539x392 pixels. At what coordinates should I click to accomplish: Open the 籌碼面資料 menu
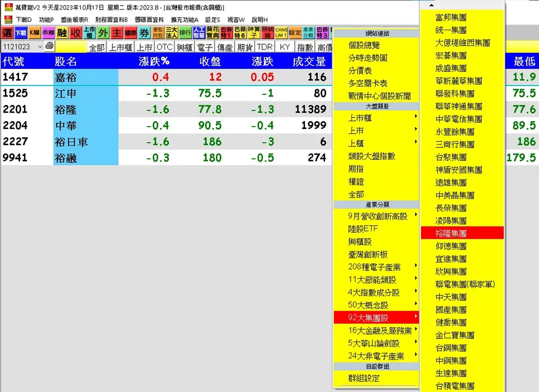tap(149, 20)
